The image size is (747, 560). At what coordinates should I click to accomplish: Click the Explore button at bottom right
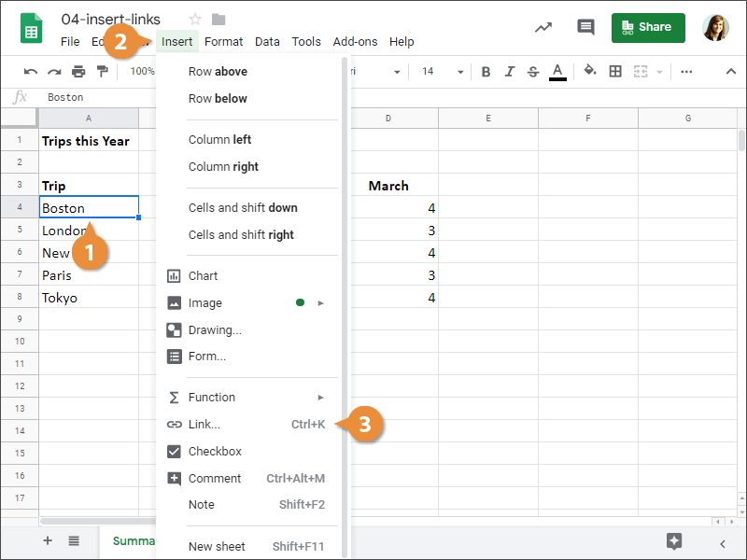pos(674,541)
